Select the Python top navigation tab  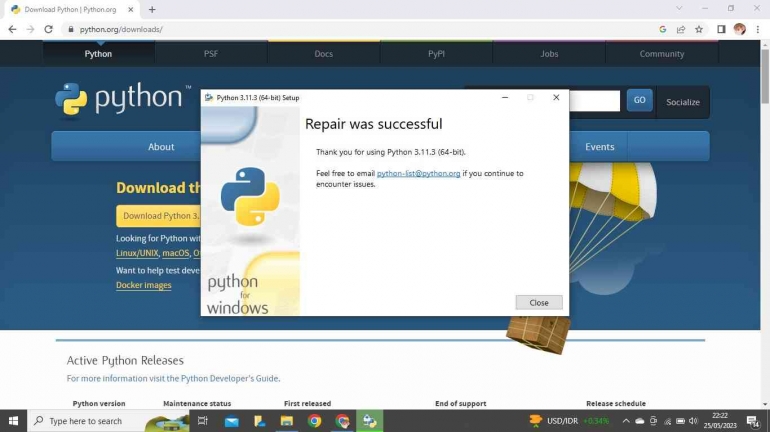(x=98, y=54)
